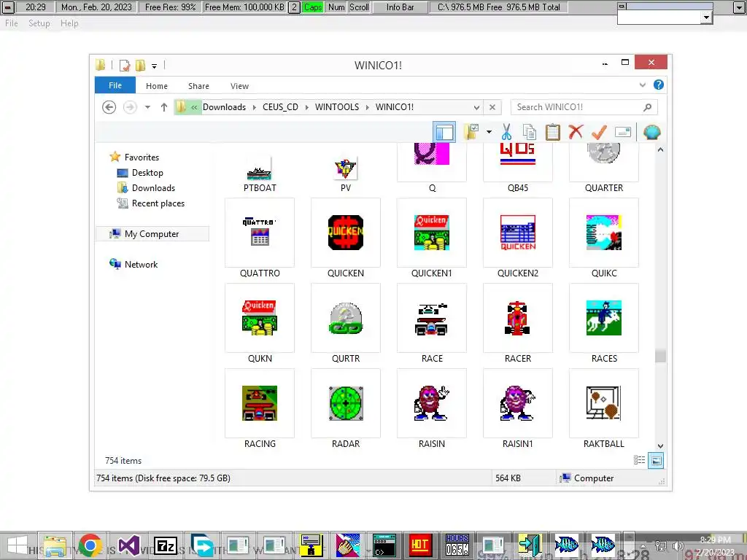Click the X button beside address bar
Viewport: 747px width, 560px height.
click(x=492, y=107)
